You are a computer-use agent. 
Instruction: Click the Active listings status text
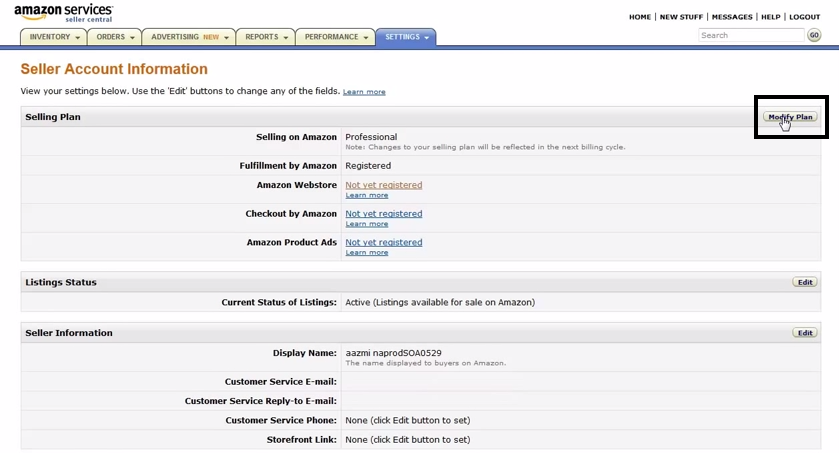tap(440, 302)
